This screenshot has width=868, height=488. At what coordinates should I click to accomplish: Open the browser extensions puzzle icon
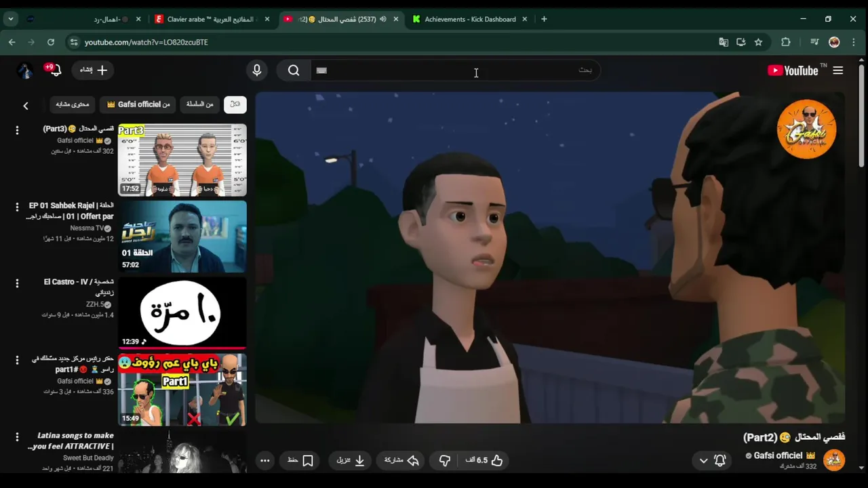[786, 42]
